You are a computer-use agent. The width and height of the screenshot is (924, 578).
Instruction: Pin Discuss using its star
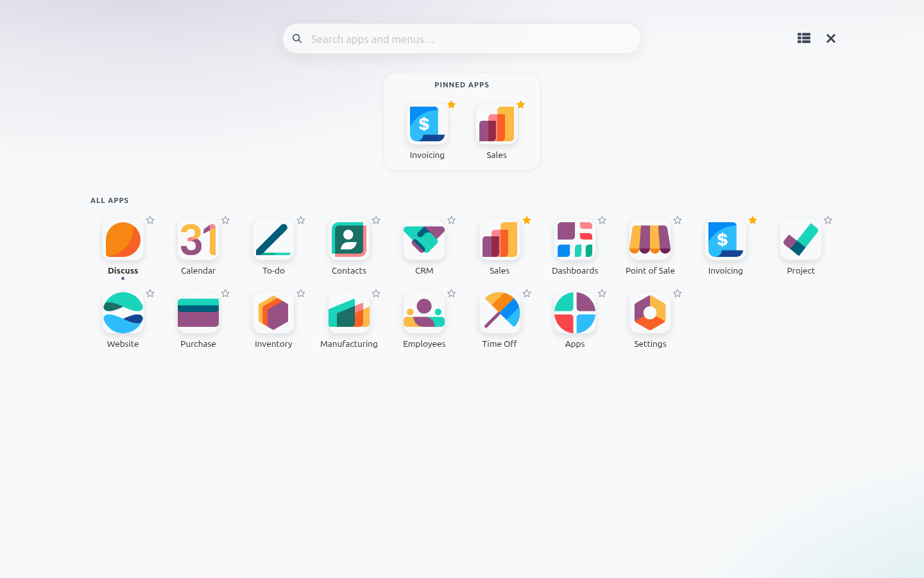coord(150,220)
